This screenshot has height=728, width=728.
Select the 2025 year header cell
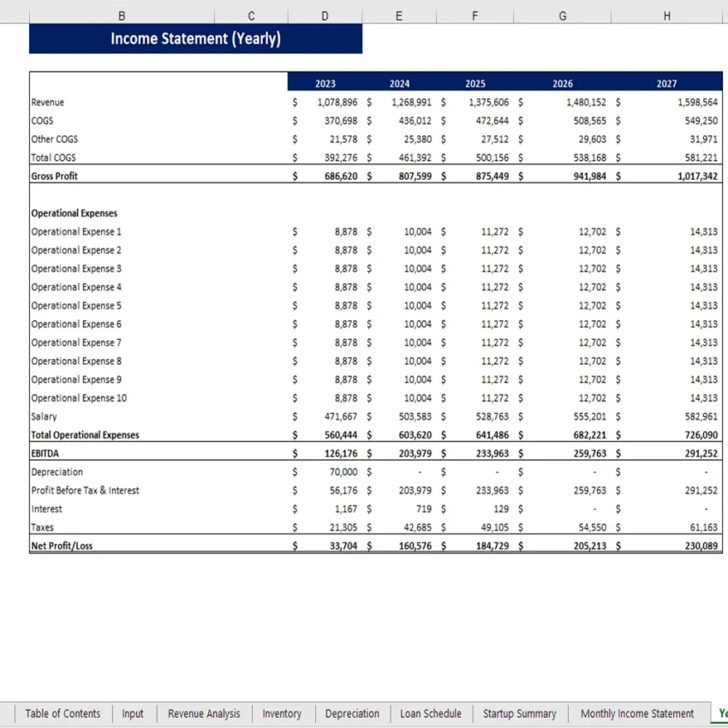475,84
